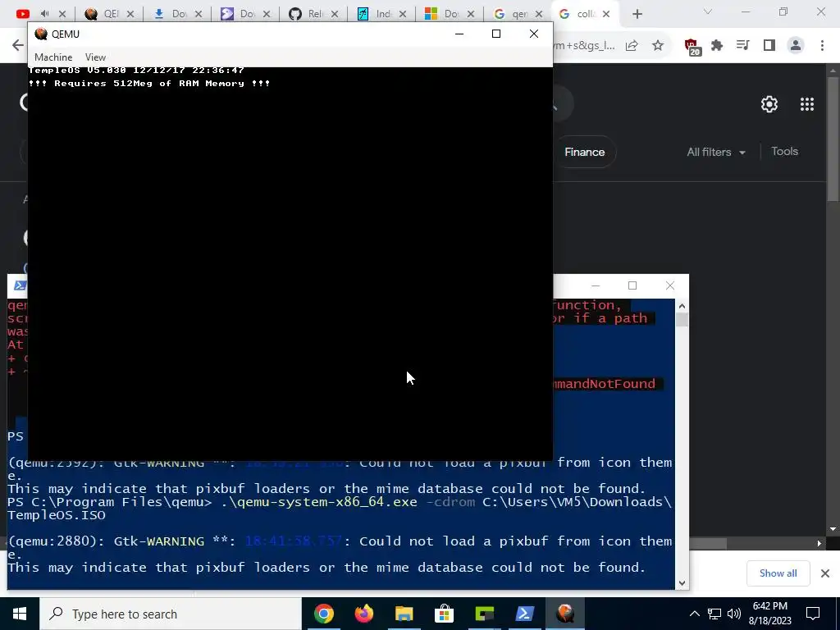Image resolution: width=840 pixels, height=630 pixels.
Task: Switch to QEMU from the taskbar
Action: 564,614
